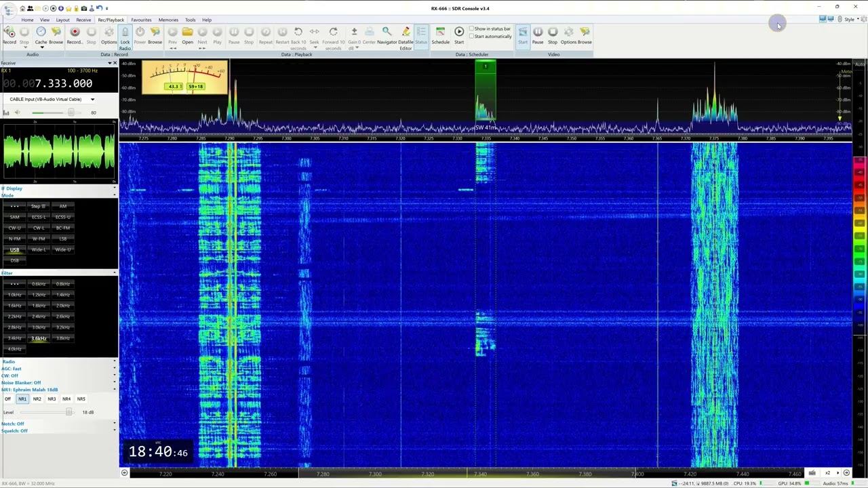This screenshot has height=488, width=868.
Task: Open video Options gear
Action: tap(568, 35)
